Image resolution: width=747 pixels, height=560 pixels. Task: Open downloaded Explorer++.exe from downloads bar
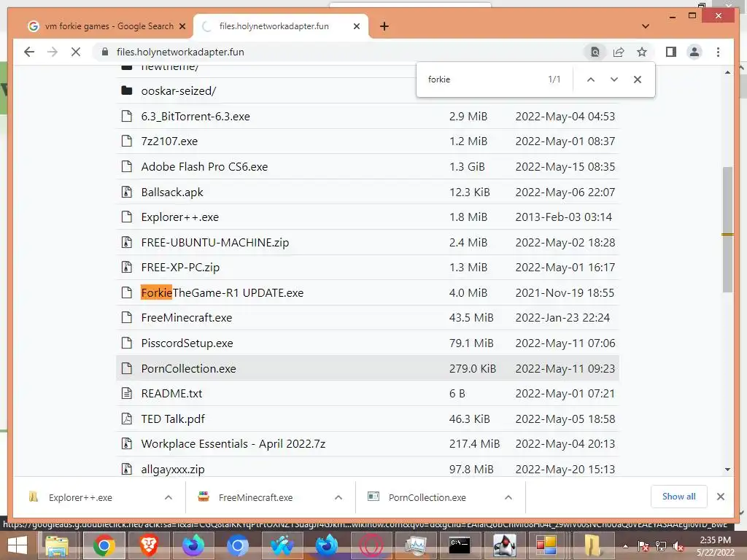point(80,497)
